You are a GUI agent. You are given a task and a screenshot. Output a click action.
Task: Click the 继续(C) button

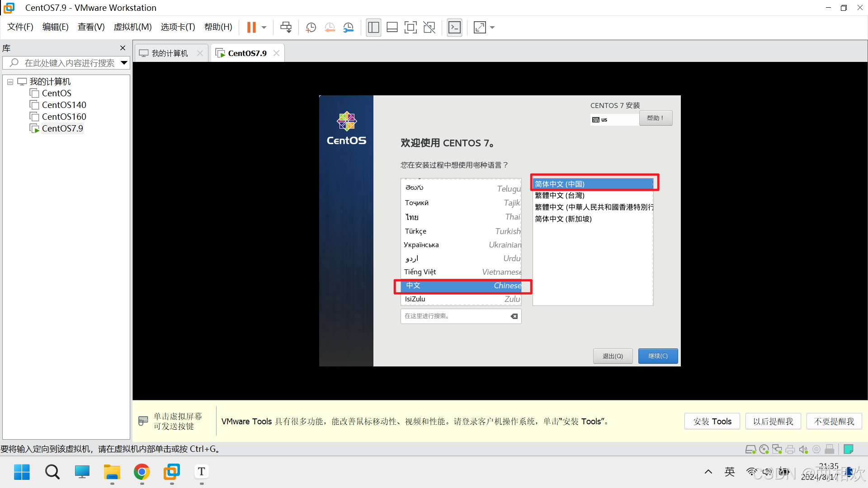coord(658,356)
